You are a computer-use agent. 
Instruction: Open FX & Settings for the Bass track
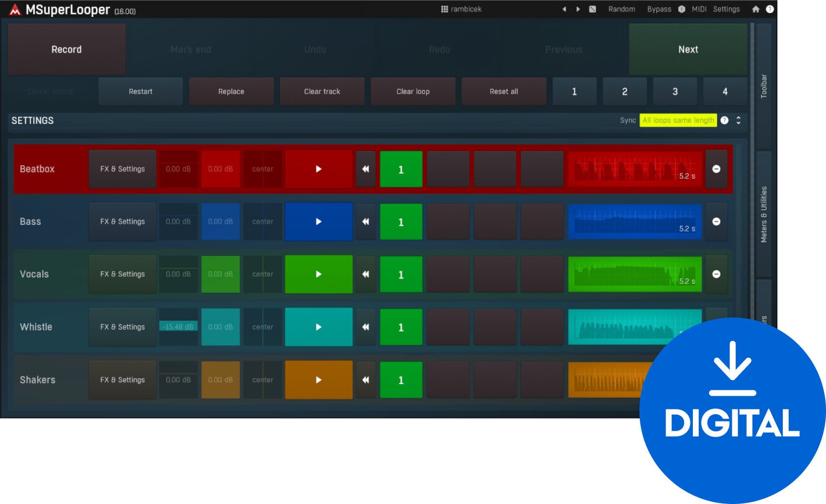[x=122, y=221]
